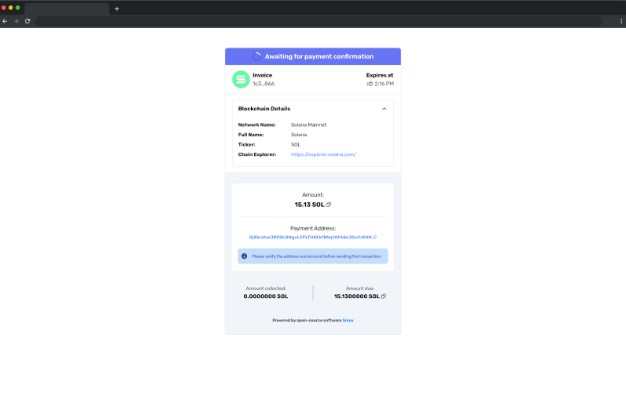Collapse the Blockchain Details section
626x401 pixels.
point(384,108)
